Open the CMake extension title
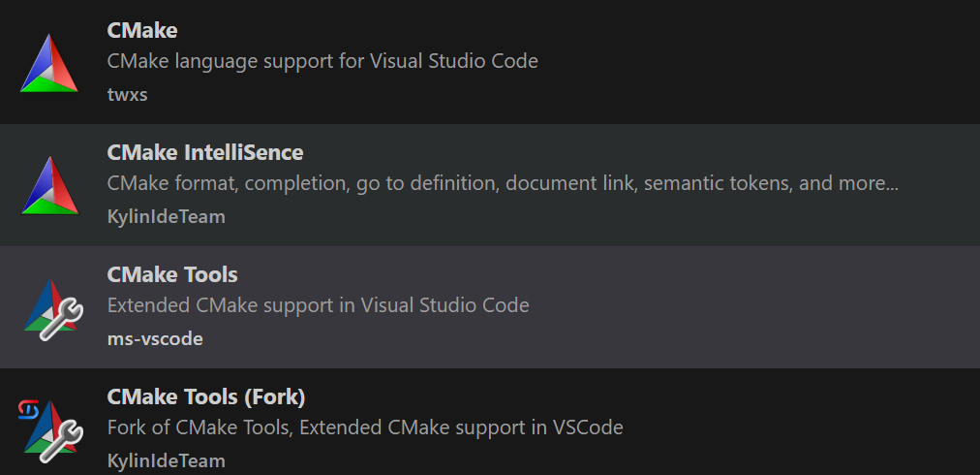 coord(142,30)
